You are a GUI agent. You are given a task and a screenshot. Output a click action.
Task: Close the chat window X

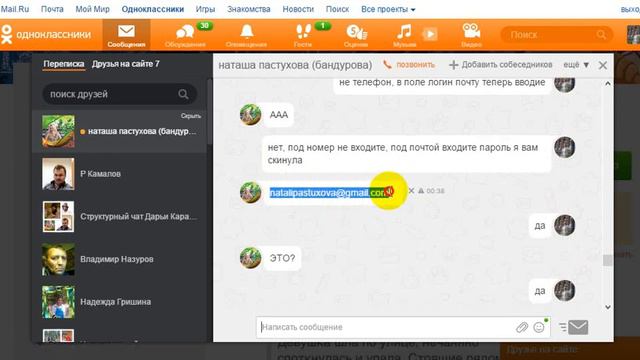[x=603, y=65]
